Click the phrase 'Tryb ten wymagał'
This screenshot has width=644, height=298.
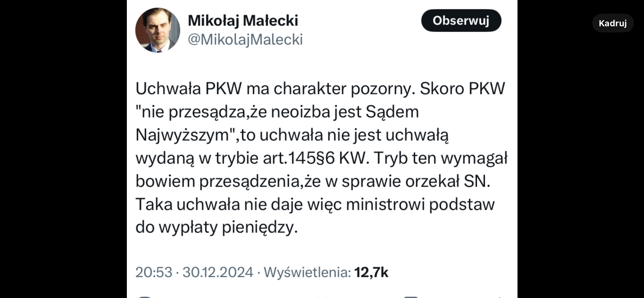point(441,158)
